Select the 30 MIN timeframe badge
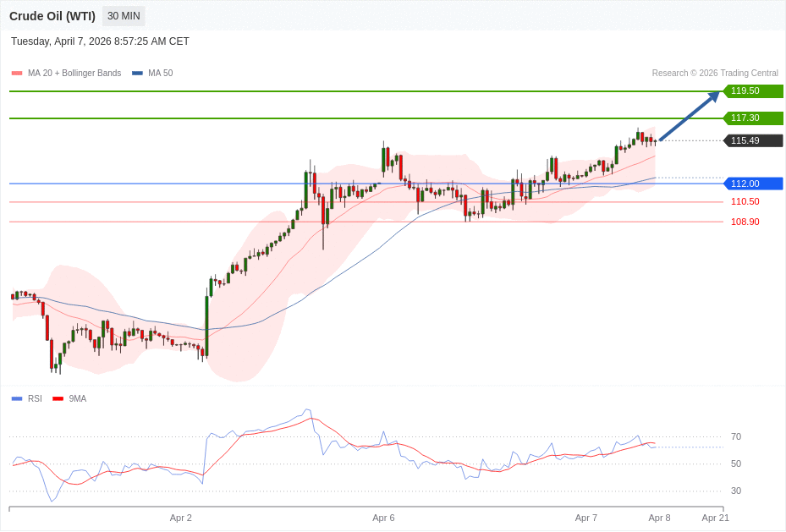Viewport: 786px width, 532px height. point(124,16)
